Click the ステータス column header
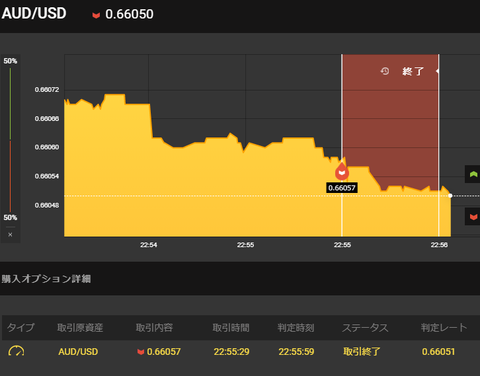 pyautogui.click(x=365, y=328)
